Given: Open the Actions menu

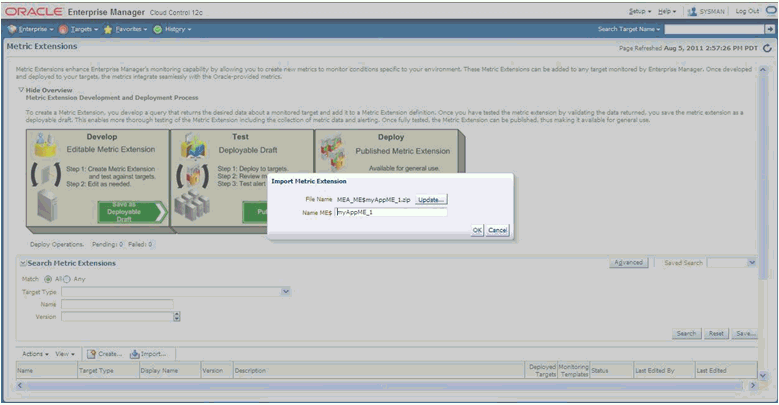Looking at the screenshot, I should [35, 354].
